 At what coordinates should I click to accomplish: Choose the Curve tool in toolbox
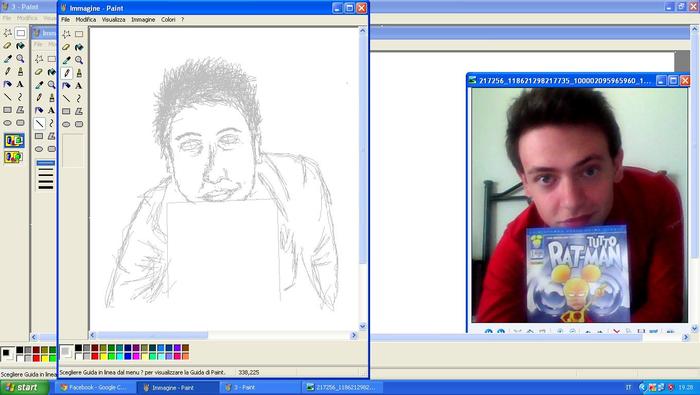[79, 98]
